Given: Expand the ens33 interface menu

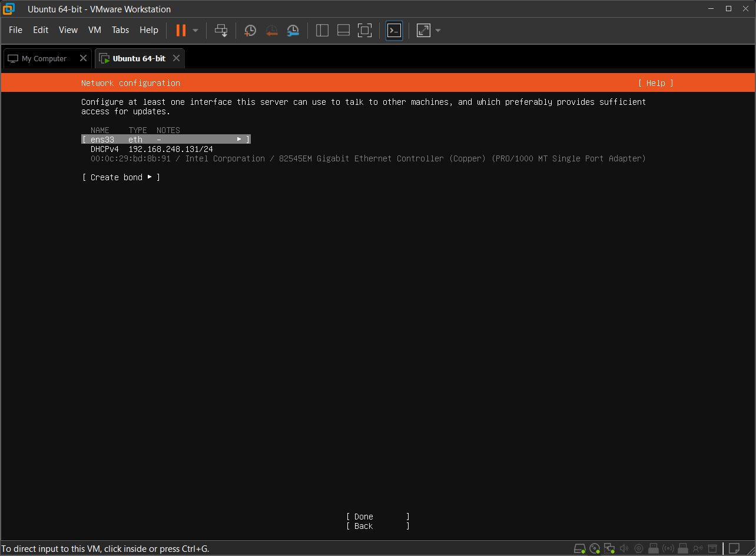Looking at the screenshot, I should pyautogui.click(x=166, y=140).
